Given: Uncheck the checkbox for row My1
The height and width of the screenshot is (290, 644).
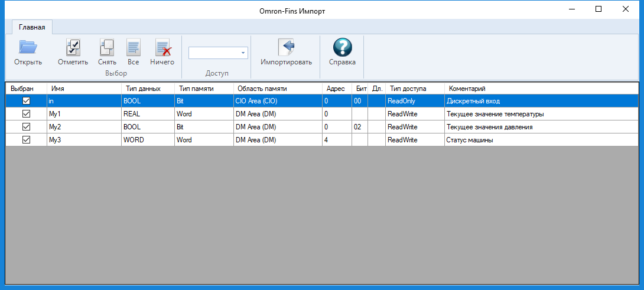Looking at the screenshot, I should [x=26, y=114].
